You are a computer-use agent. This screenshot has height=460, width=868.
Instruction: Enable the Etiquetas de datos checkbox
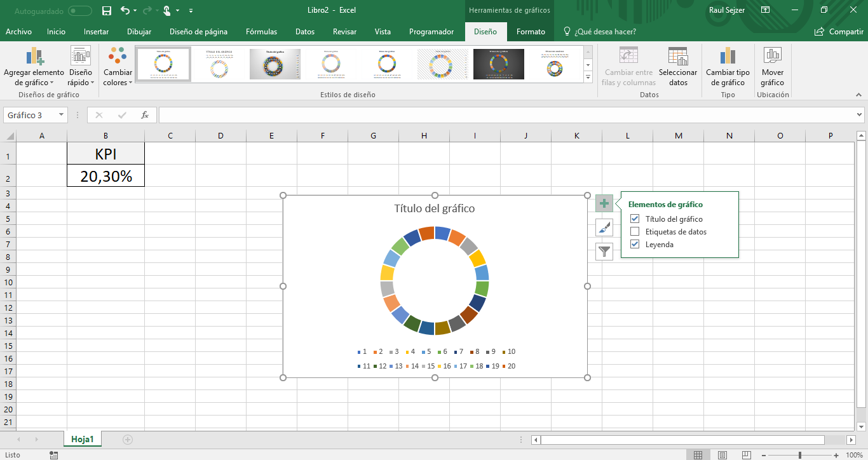click(634, 231)
